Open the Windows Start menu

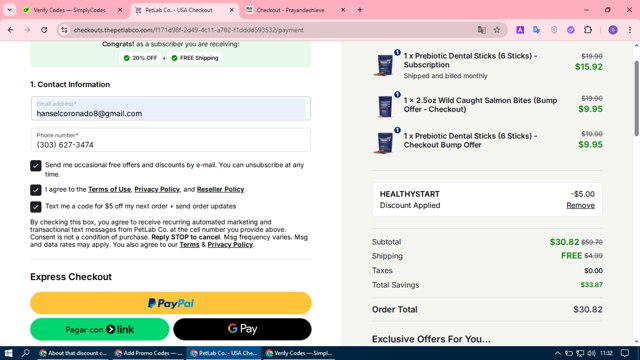pos(9,353)
